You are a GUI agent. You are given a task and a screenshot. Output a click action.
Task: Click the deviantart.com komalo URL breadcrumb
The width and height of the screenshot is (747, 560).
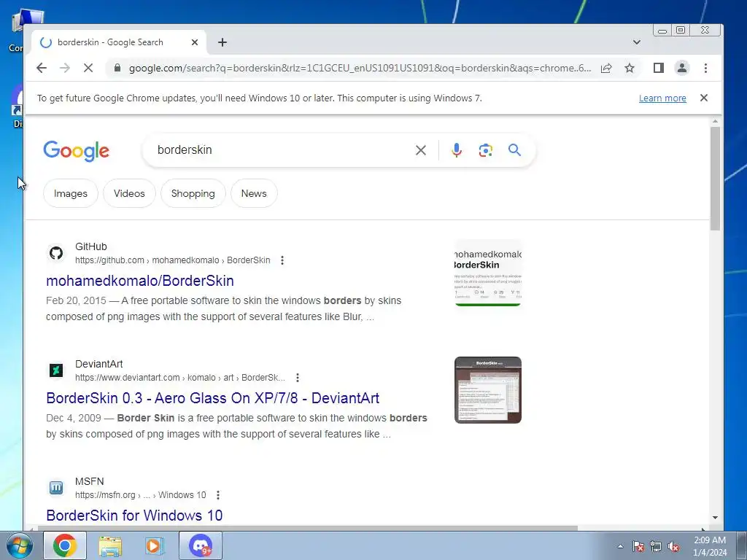[x=179, y=378]
